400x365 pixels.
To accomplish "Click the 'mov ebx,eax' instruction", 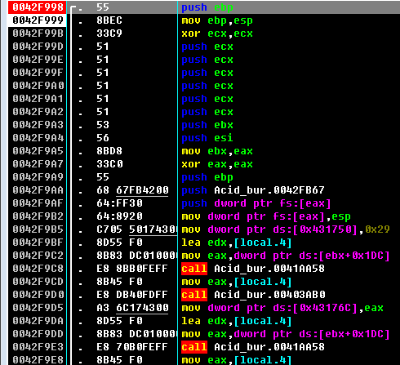I will click(217, 151).
